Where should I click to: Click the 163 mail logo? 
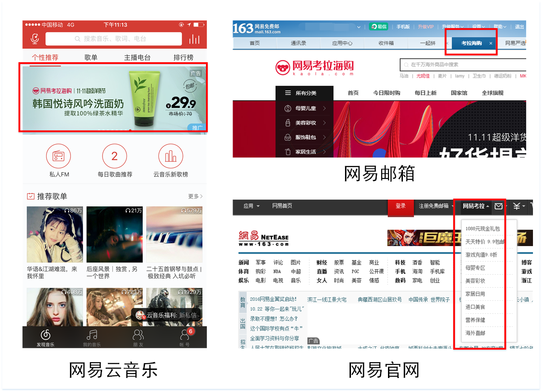[x=257, y=28]
